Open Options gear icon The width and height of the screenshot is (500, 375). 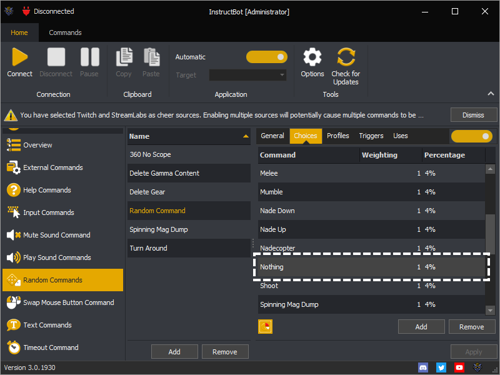(x=312, y=57)
